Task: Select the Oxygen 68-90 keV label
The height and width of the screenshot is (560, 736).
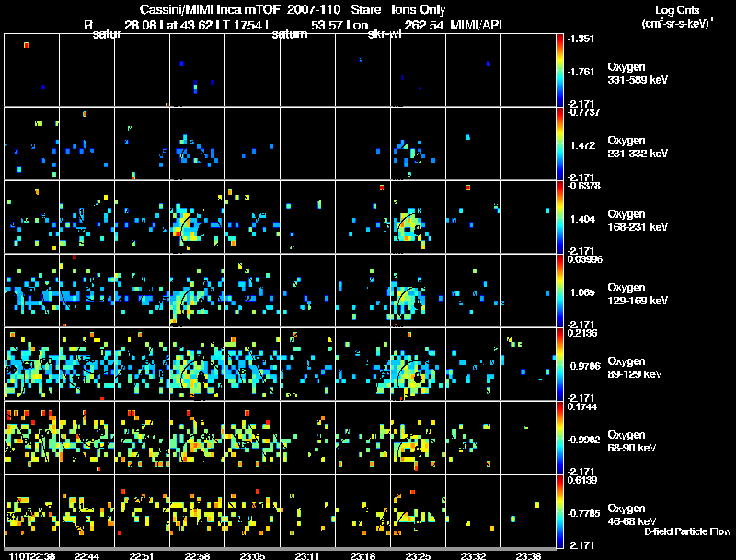Action: (632, 441)
